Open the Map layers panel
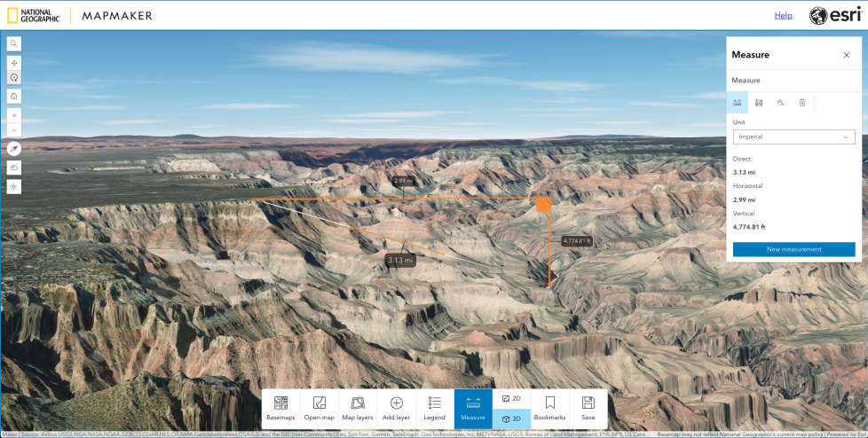Screen dimensions: 868x438 click(x=358, y=409)
